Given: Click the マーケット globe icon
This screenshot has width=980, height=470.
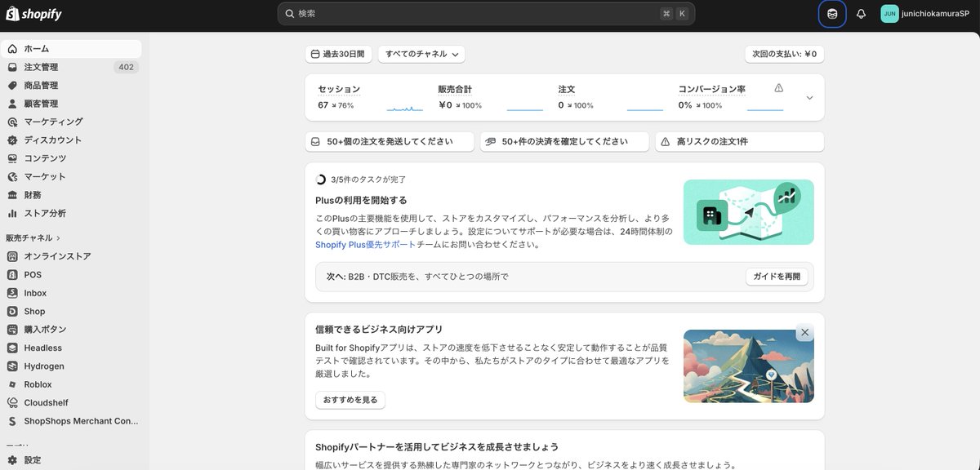Looking at the screenshot, I should point(12,176).
